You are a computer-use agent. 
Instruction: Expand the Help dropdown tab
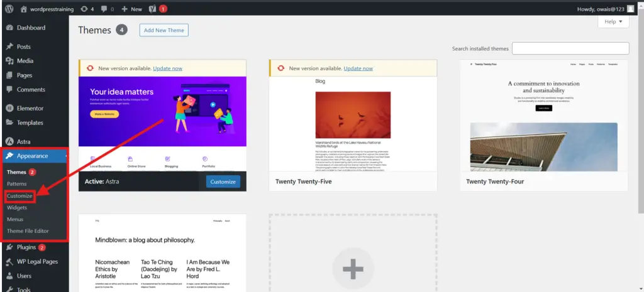[613, 21]
